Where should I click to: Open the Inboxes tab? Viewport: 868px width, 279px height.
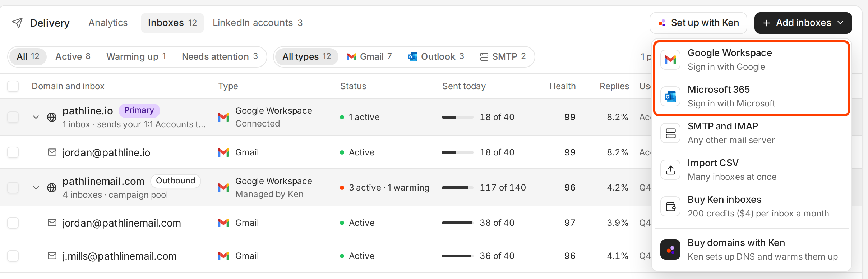pos(172,23)
